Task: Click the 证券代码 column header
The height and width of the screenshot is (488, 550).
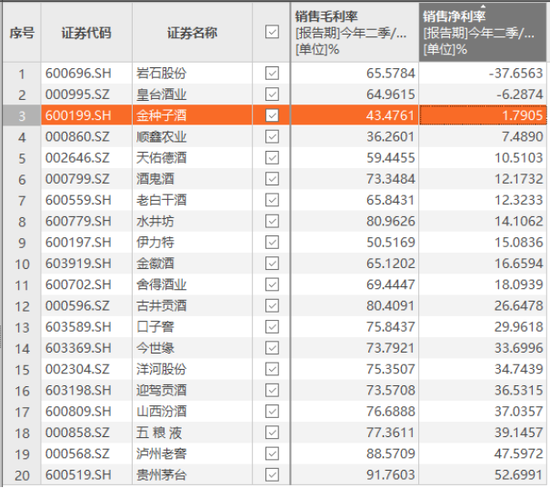Action: tap(87, 32)
